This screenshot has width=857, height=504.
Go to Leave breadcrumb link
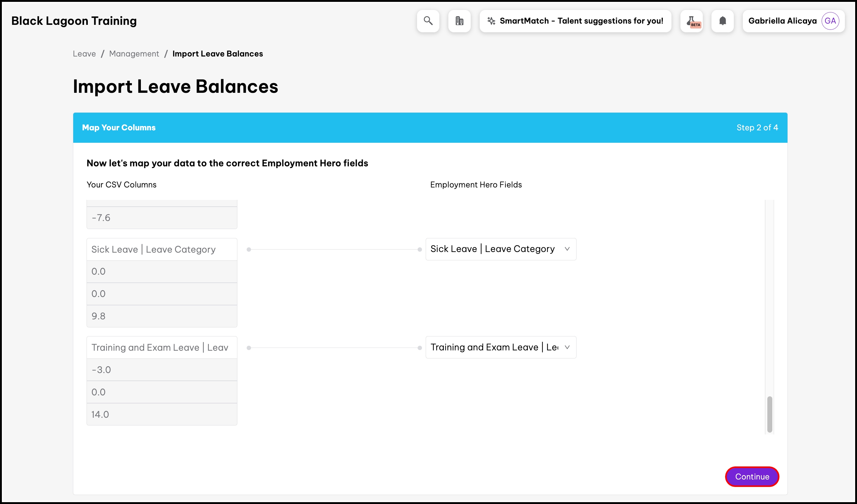(x=84, y=54)
